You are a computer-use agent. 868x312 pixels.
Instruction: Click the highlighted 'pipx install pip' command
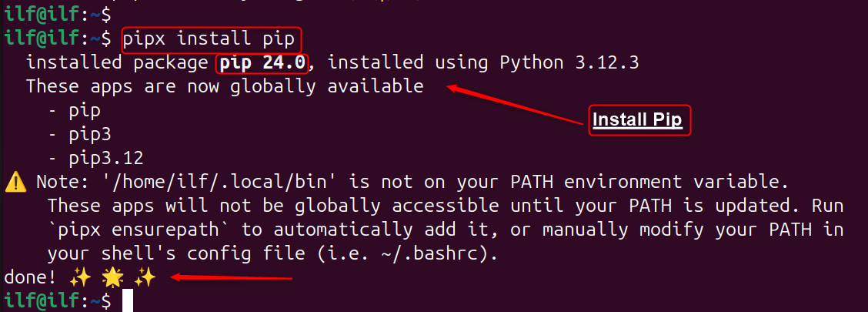pos(212,39)
